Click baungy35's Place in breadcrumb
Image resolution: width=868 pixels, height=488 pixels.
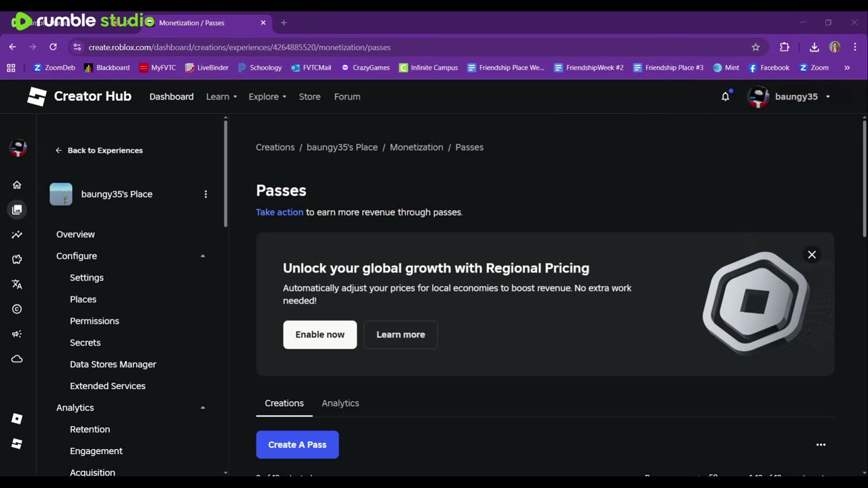tap(342, 147)
